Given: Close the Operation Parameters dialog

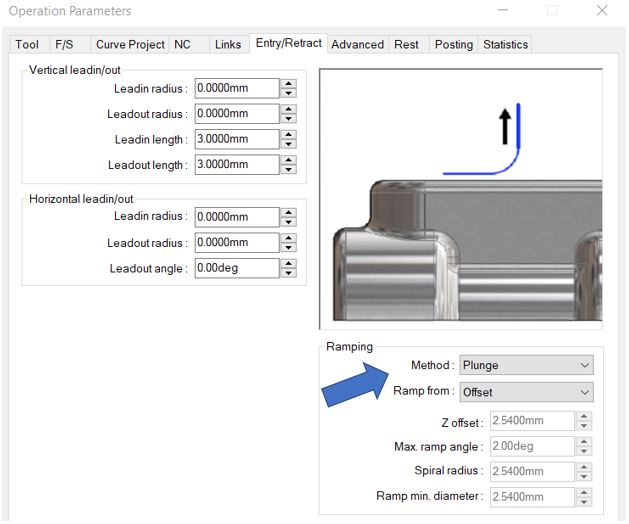Looking at the screenshot, I should (602, 10).
